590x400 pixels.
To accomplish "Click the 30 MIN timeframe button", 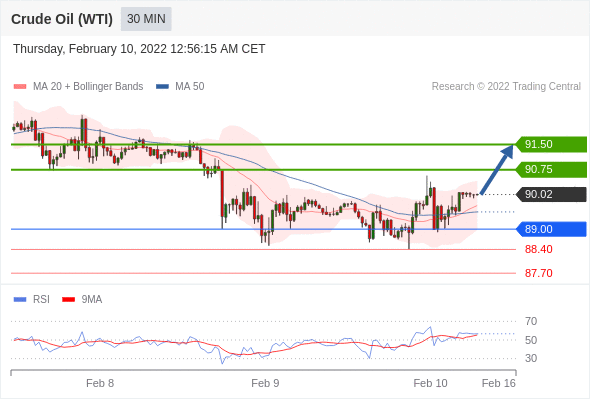I will (x=146, y=19).
